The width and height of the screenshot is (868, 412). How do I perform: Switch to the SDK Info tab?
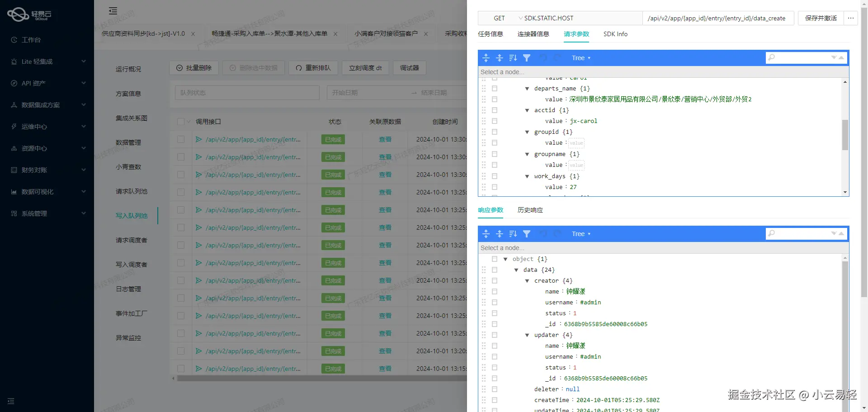[615, 34]
